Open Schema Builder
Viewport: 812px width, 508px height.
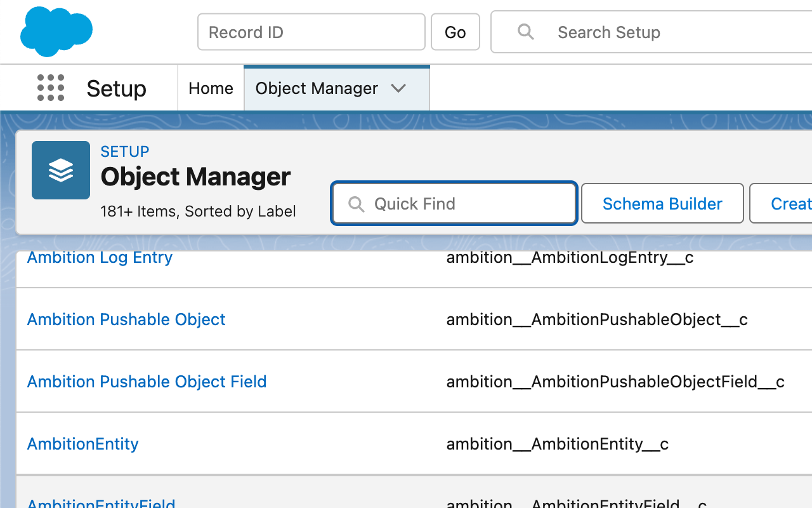(x=662, y=204)
